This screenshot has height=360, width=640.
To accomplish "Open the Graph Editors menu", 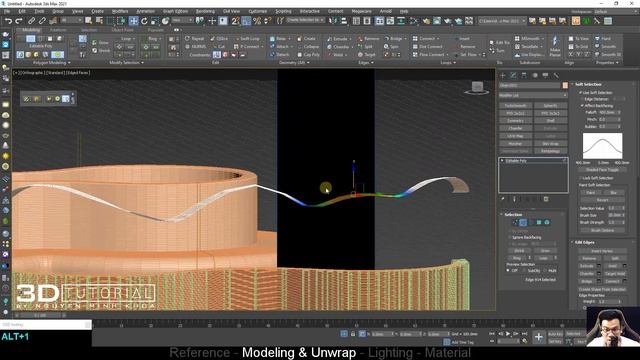I will coord(176,11).
